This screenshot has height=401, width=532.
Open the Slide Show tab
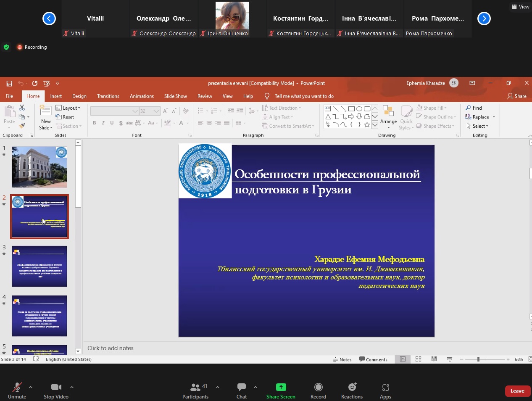(x=175, y=96)
